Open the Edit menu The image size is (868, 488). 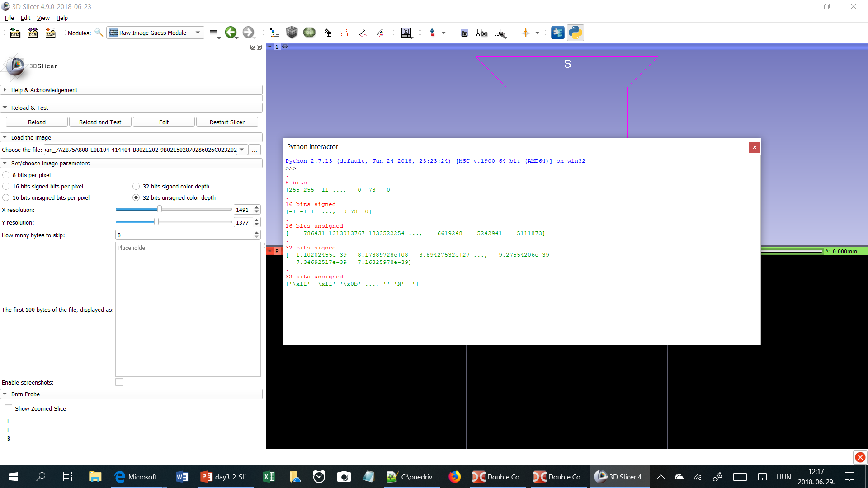coord(25,18)
